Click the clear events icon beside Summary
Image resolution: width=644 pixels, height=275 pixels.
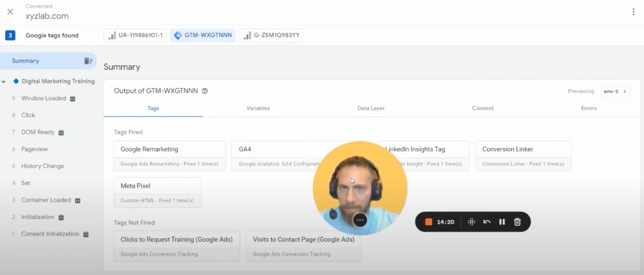(x=88, y=61)
